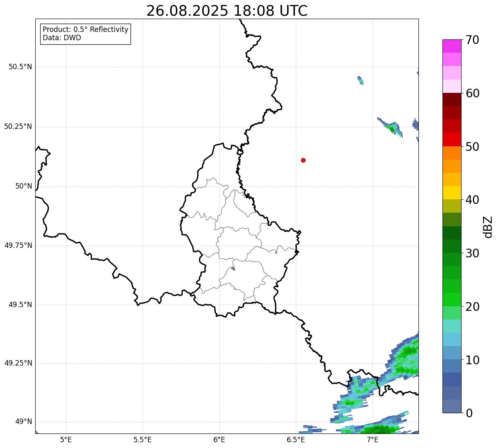Click the colorbar tick label 20

(x=472, y=307)
